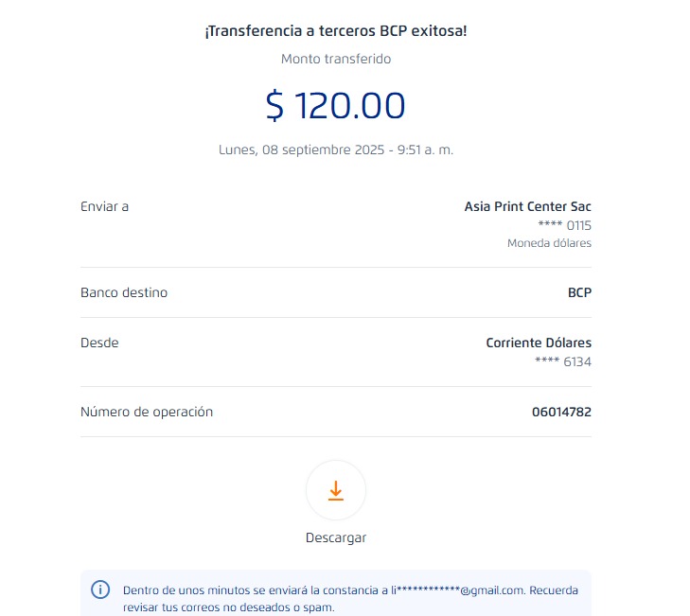Click the $ 120.00 transferred amount
690x616 pixels.
pyautogui.click(x=335, y=105)
